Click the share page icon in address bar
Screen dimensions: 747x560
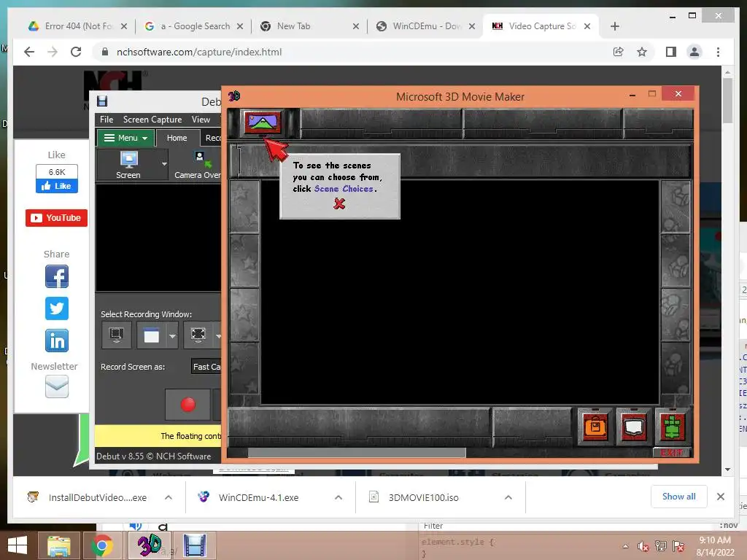point(618,52)
